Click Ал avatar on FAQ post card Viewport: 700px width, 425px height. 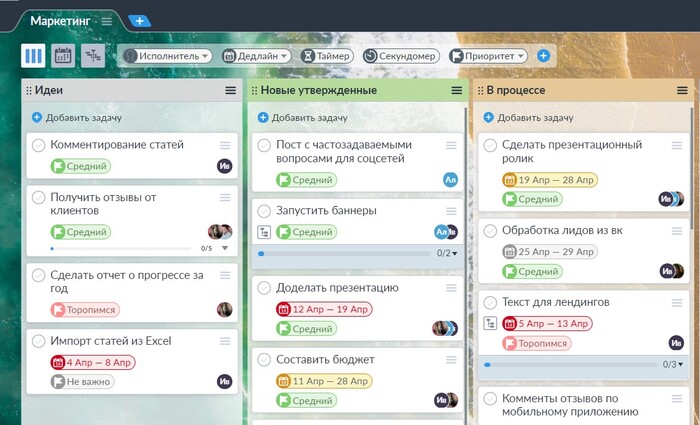coord(450,180)
